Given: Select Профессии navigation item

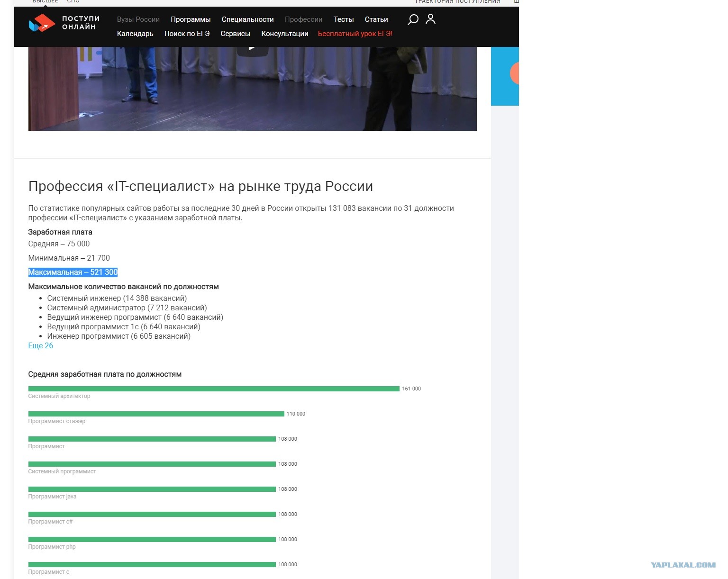Looking at the screenshot, I should pos(303,19).
